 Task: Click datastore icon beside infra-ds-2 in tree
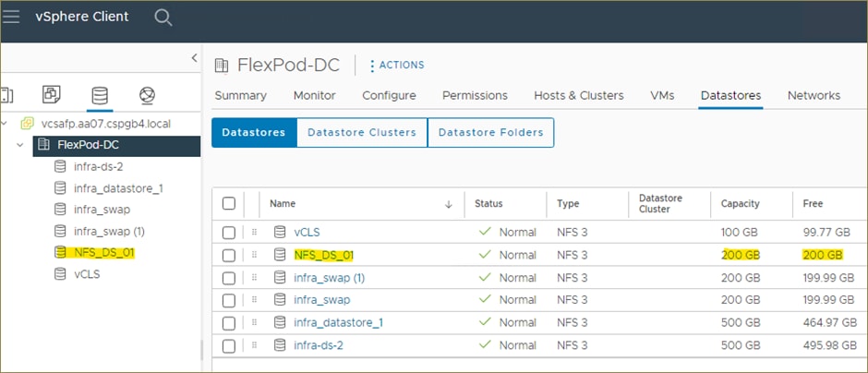[x=60, y=166]
